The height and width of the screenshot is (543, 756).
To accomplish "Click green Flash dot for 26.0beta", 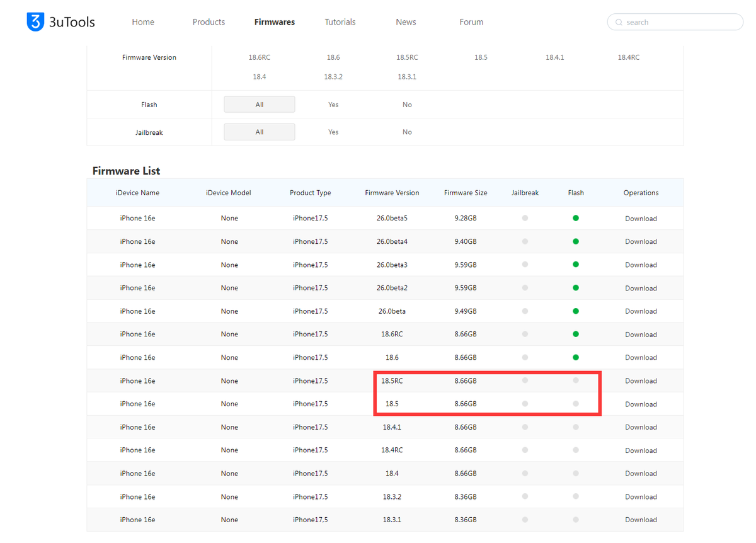I will [576, 311].
